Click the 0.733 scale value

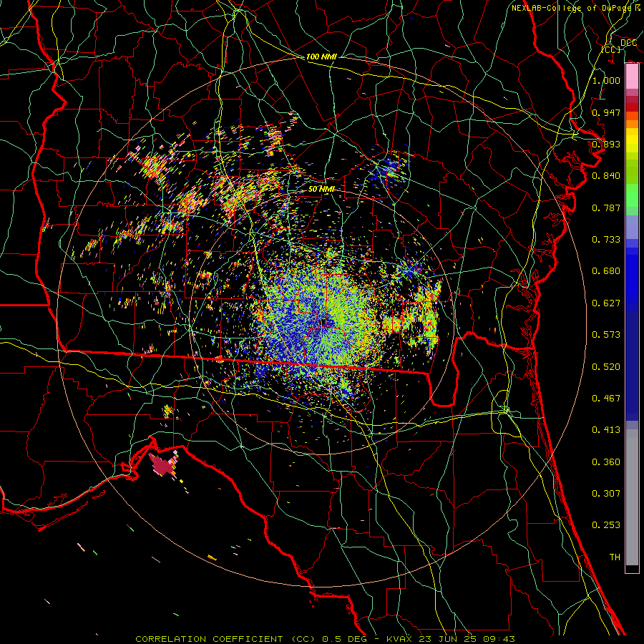click(606, 240)
